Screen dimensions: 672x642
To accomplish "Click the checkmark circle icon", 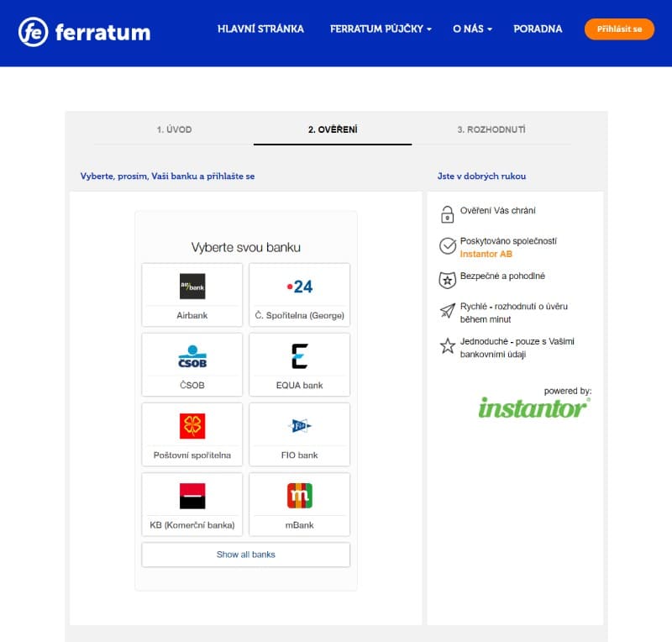I will (448, 245).
